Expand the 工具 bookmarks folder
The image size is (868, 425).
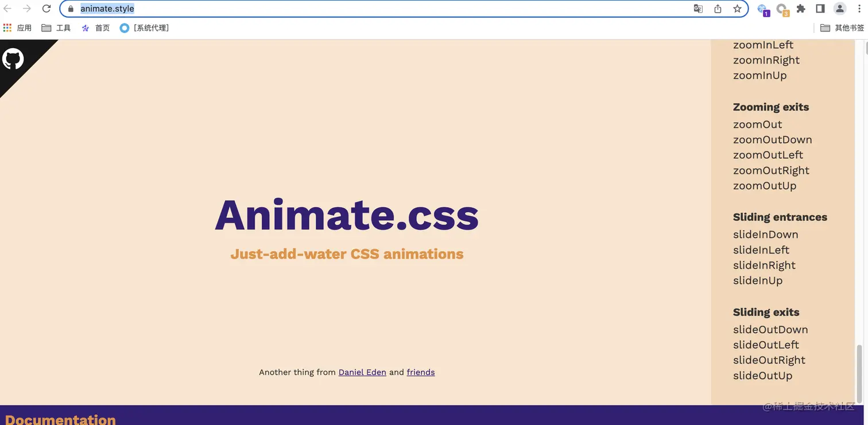coord(56,28)
